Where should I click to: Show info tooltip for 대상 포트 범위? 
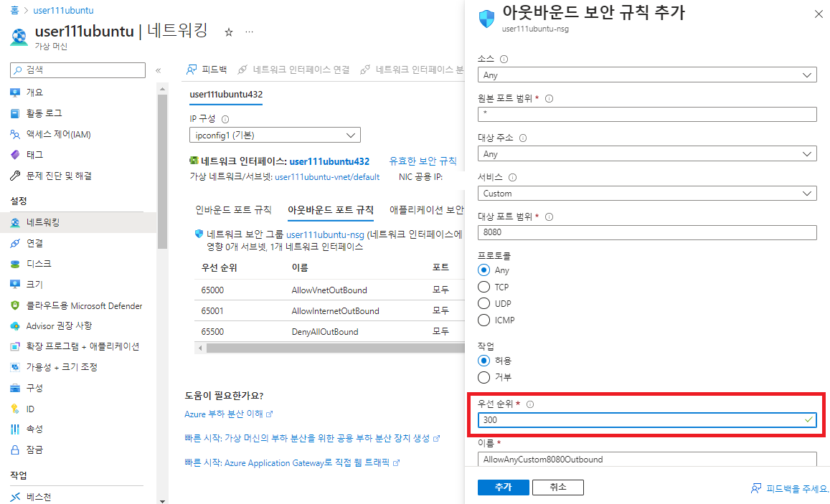pos(550,217)
